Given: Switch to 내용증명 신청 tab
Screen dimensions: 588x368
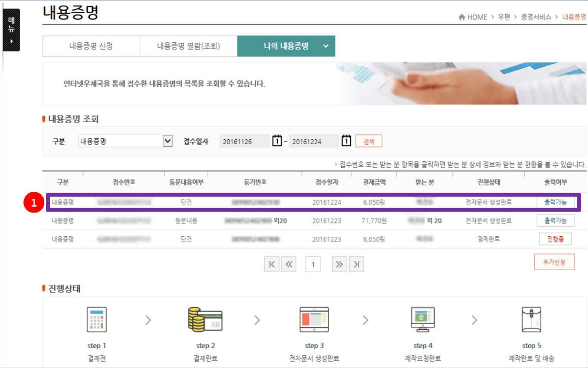Looking at the screenshot, I should point(91,46).
